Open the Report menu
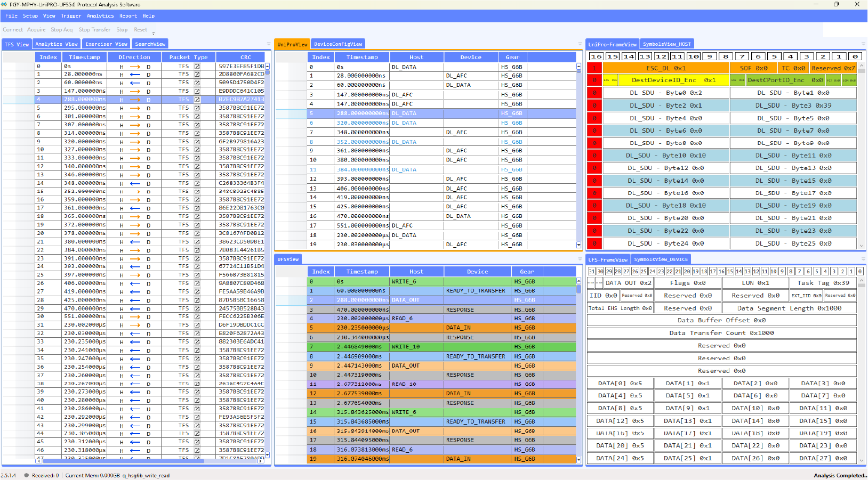This screenshot has width=868, height=480. (x=128, y=15)
